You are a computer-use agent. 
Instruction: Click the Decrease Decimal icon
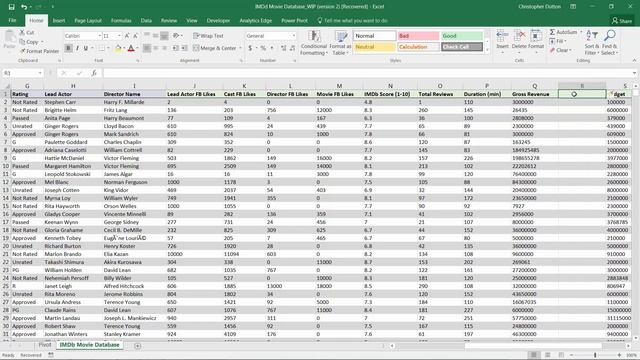tap(292, 48)
